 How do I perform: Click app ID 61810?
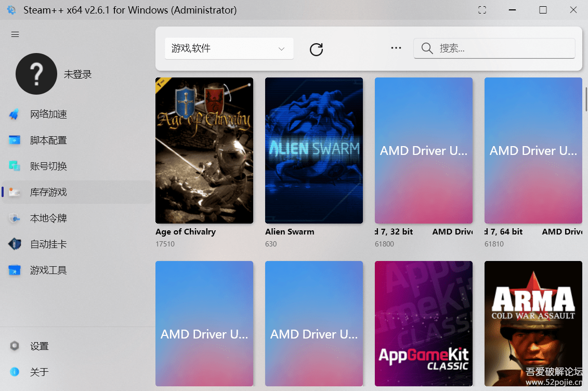click(x=494, y=244)
